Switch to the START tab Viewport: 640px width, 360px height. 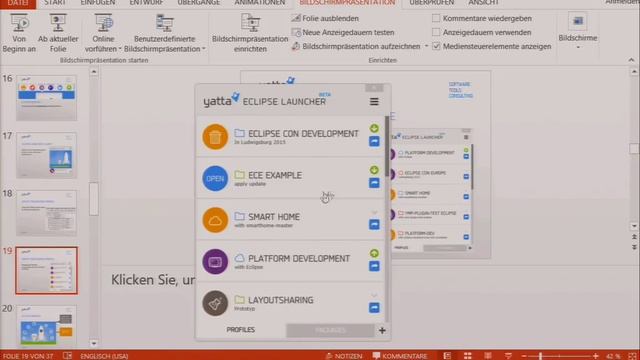pos(55,3)
